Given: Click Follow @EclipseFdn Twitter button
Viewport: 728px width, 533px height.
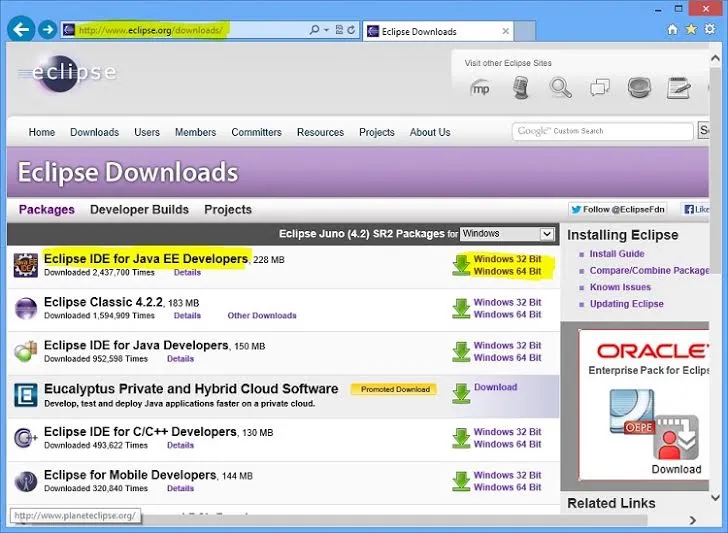Looking at the screenshot, I should click(x=619, y=210).
